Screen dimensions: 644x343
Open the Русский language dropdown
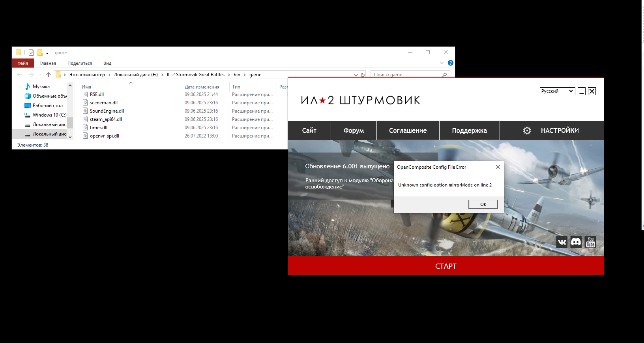[x=558, y=91]
